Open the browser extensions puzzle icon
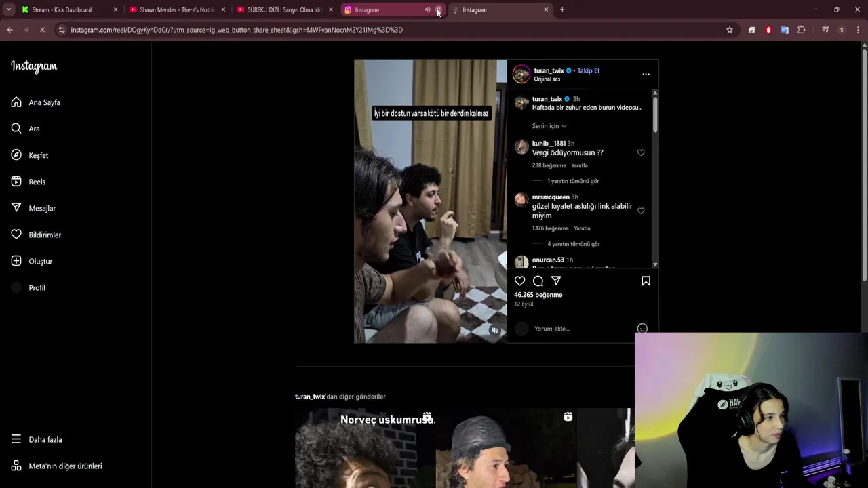 tap(801, 30)
